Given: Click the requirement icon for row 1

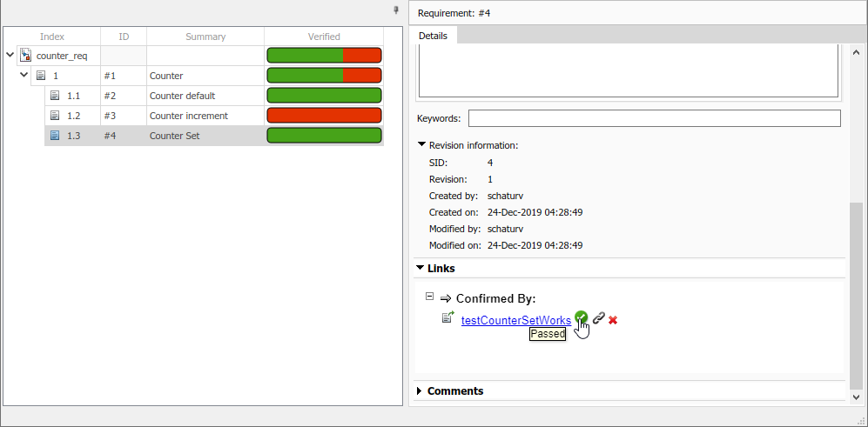Looking at the screenshot, I should point(41,75).
